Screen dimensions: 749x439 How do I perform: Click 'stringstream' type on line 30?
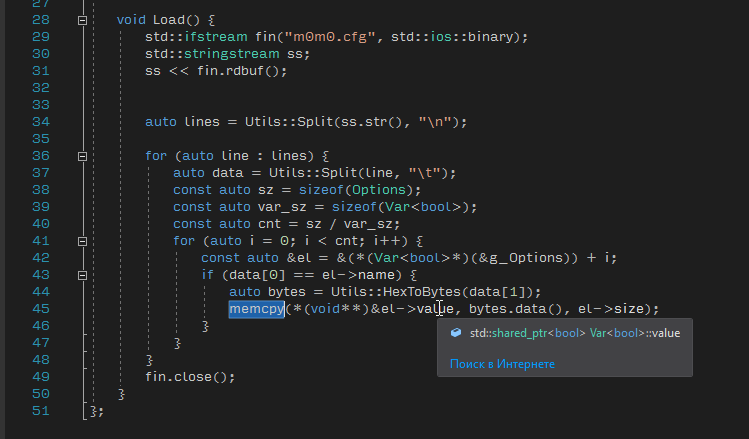(231, 54)
